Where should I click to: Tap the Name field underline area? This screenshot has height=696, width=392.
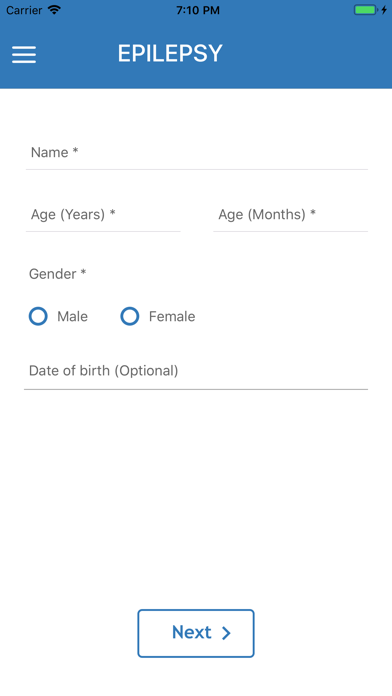(197, 169)
